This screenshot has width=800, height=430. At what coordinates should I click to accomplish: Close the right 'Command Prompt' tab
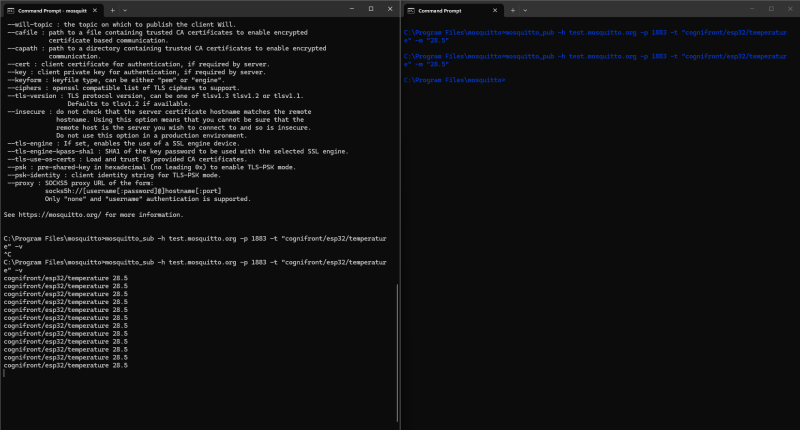point(495,10)
